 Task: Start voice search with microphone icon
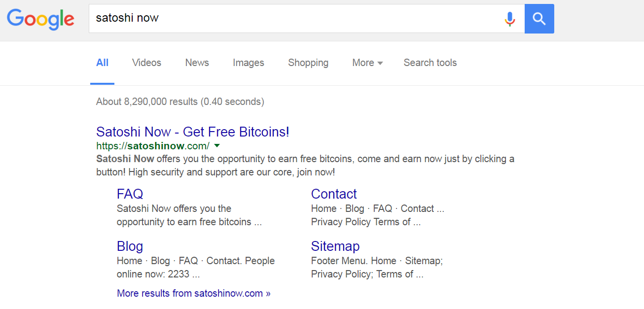pyautogui.click(x=510, y=19)
